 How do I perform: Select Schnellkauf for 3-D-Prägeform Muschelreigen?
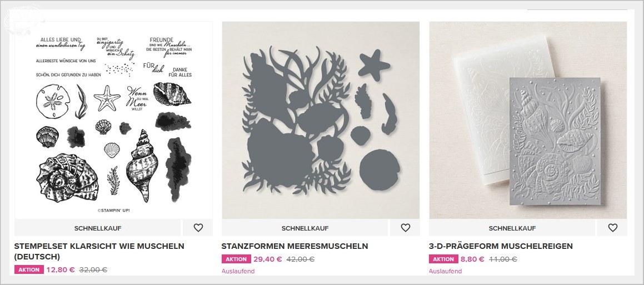click(512, 228)
